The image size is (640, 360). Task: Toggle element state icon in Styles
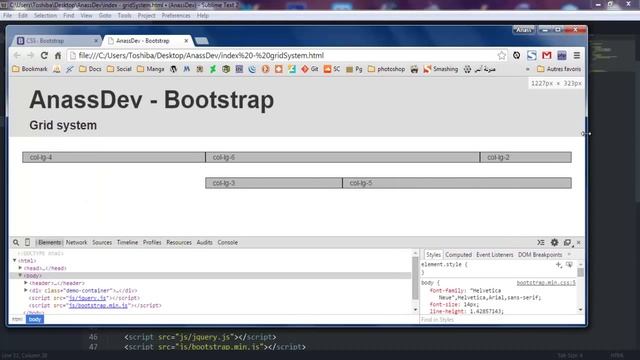(569, 265)
